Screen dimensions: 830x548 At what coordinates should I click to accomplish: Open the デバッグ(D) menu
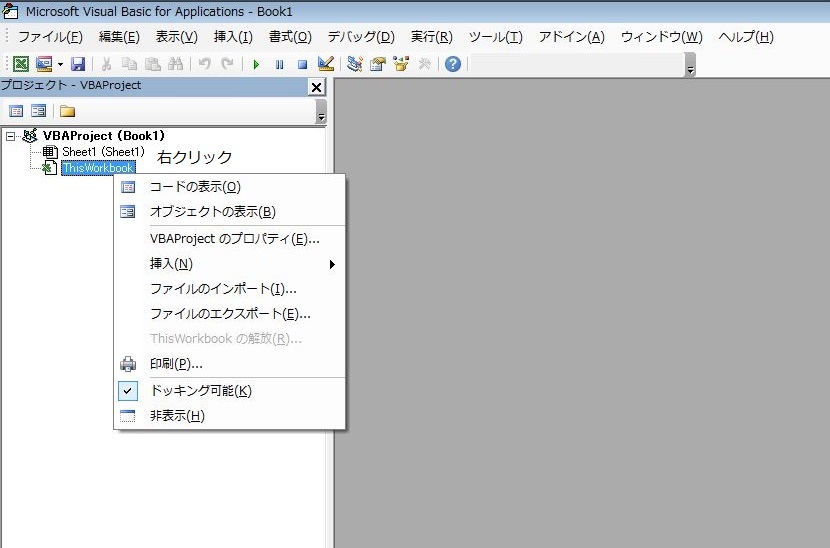361,37
